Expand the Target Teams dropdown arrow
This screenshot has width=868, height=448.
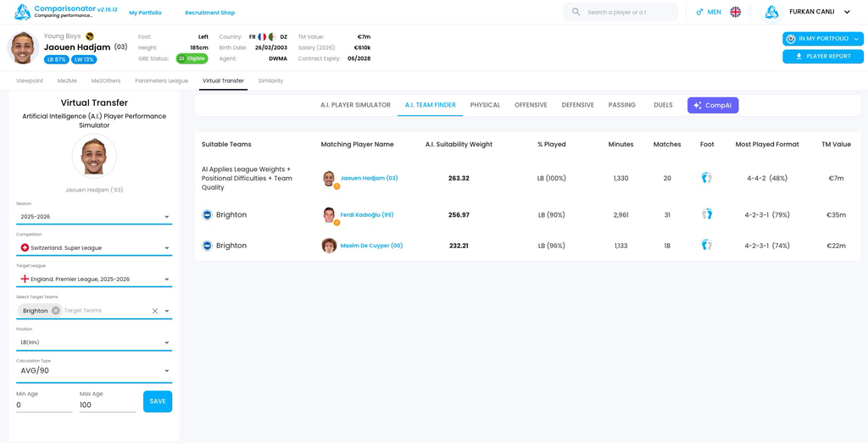[x=167, y=311]
